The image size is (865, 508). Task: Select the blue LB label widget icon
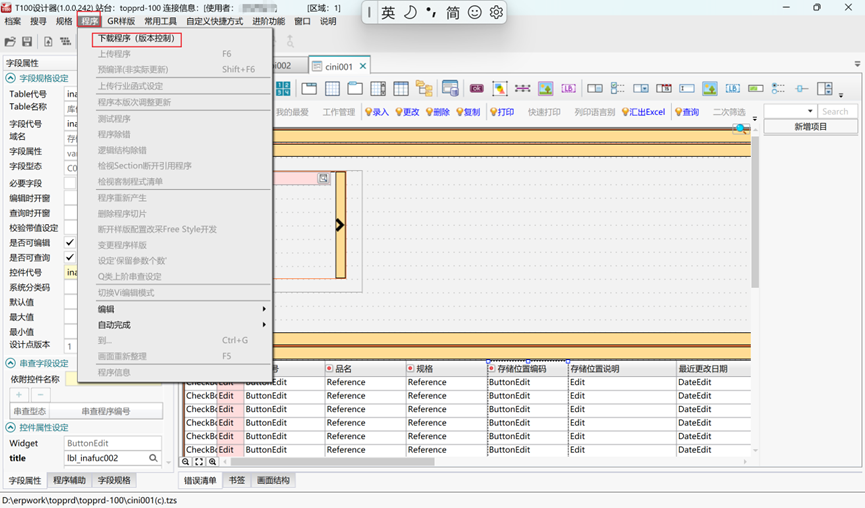[x=733, y=88]
